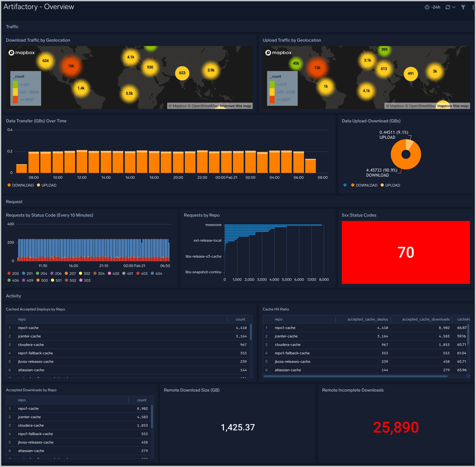Open the dashboard filter funnel icon
Image resolution: width=476 pixels, height=467 pixels.
[x=463, y=7]
